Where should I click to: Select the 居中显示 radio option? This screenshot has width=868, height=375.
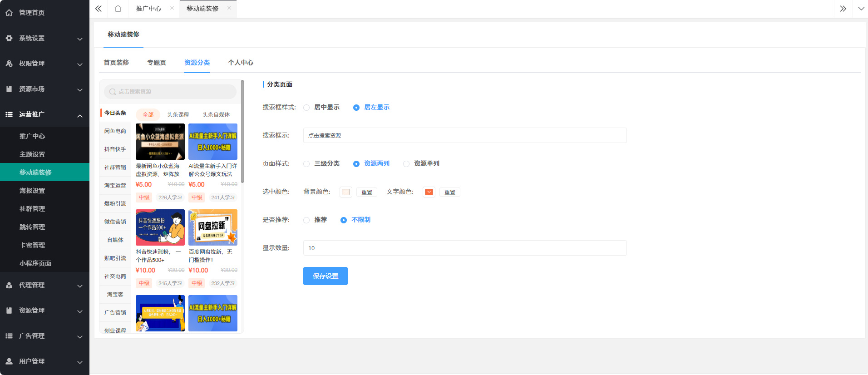[x=307, y=108]
